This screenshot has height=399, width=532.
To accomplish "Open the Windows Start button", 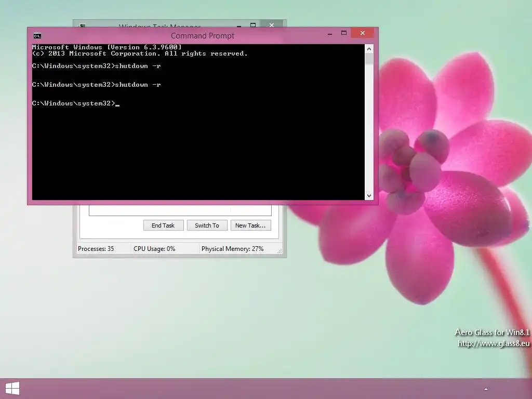I will (x=12, y=389).
